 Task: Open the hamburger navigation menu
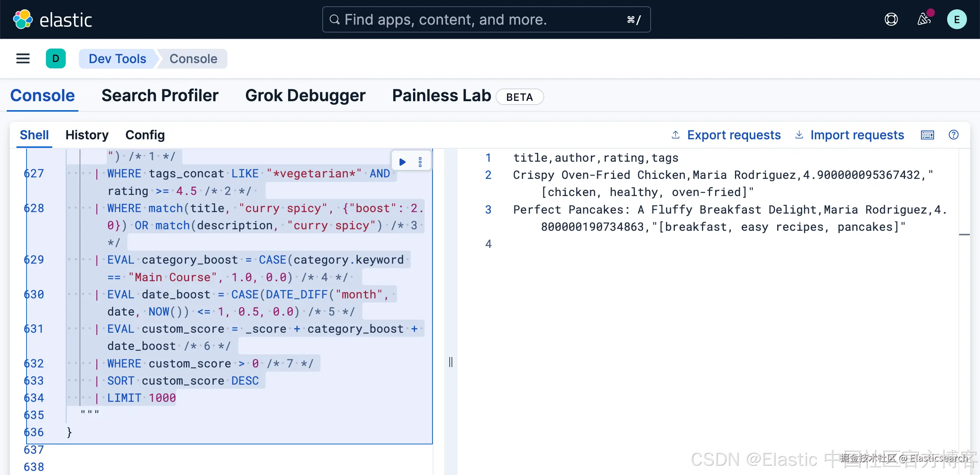(23, 59)
